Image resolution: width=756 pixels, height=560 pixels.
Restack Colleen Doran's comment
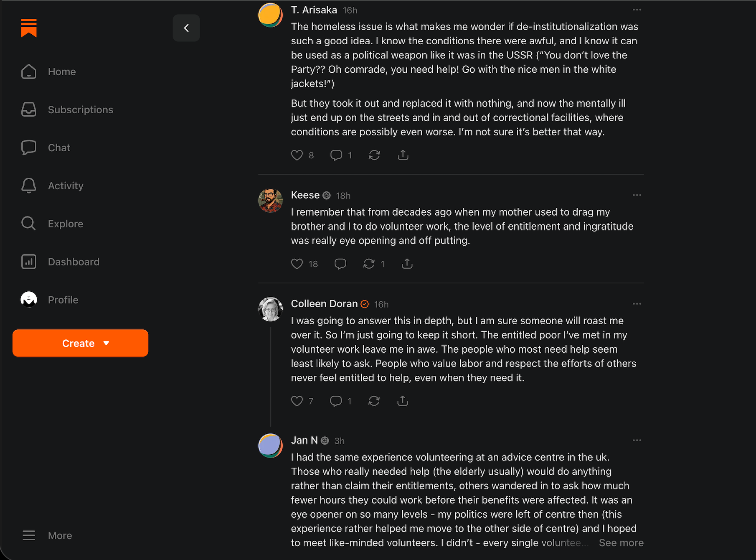click(374, 401)
